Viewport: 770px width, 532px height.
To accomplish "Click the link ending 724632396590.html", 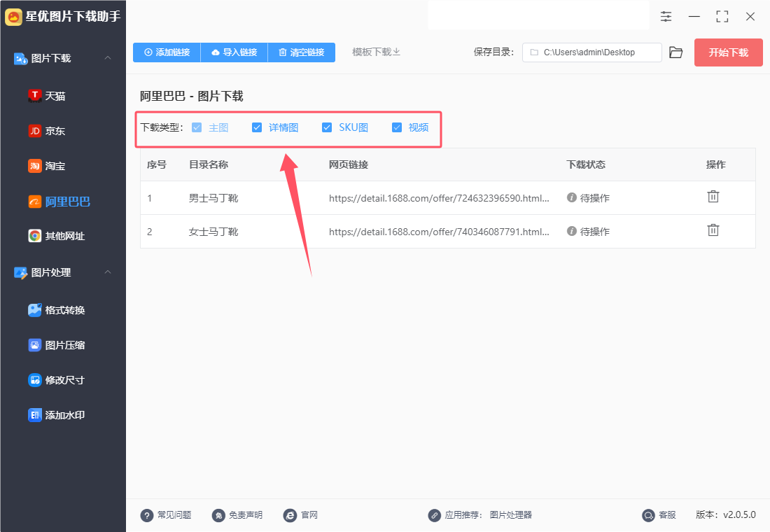I will coord(439,198).
